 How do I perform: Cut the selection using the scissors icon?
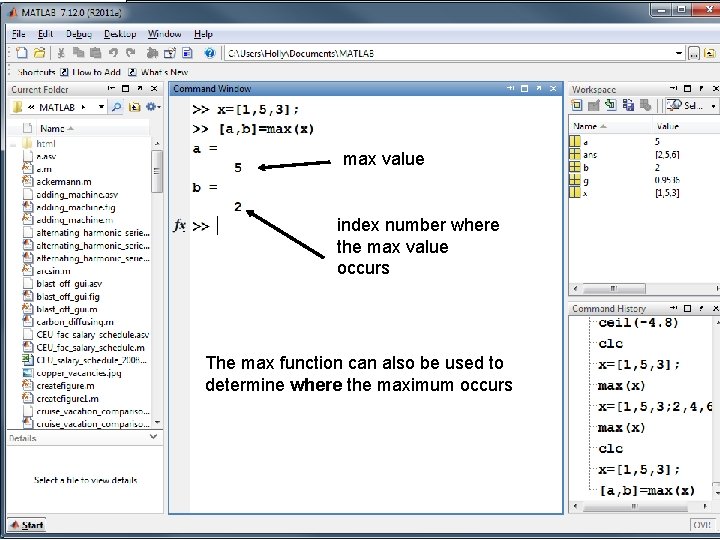coord(61,53)
